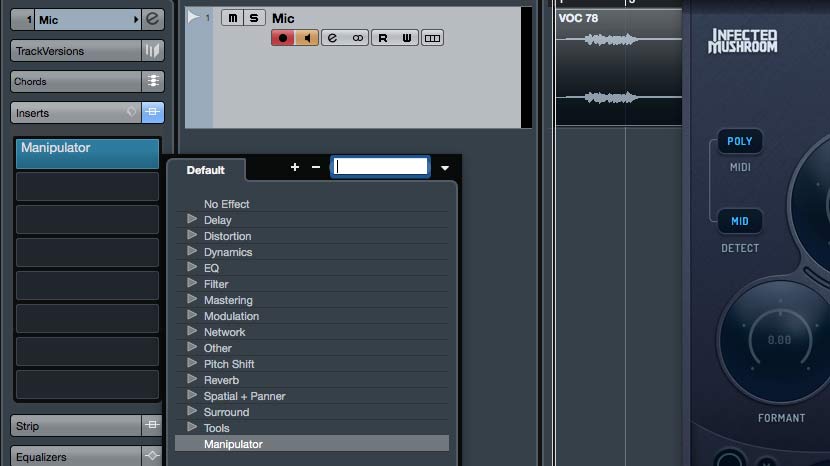This screenshot has height=466, width=830.
Task: Click the FORMANT knob
Action: pyautogui.click(x=779, y=341)
